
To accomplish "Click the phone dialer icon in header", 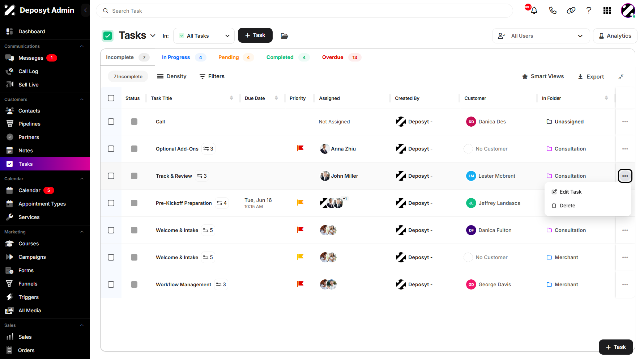I will click(x=553, y=10).
